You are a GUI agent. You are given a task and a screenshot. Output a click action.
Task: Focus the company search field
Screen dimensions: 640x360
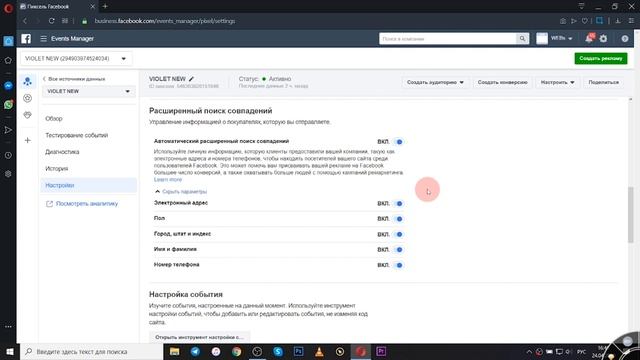click(448, 38)
